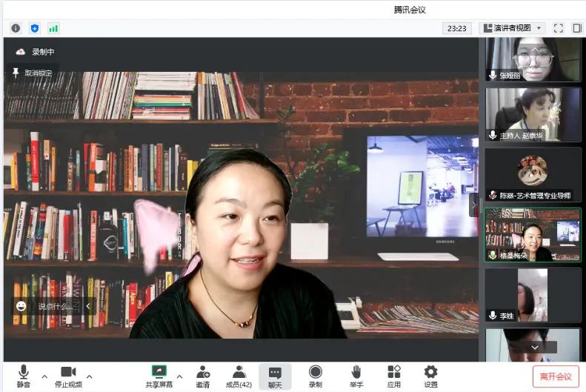Expand audio options arrow beside 静音

click(x=44, y=376)
